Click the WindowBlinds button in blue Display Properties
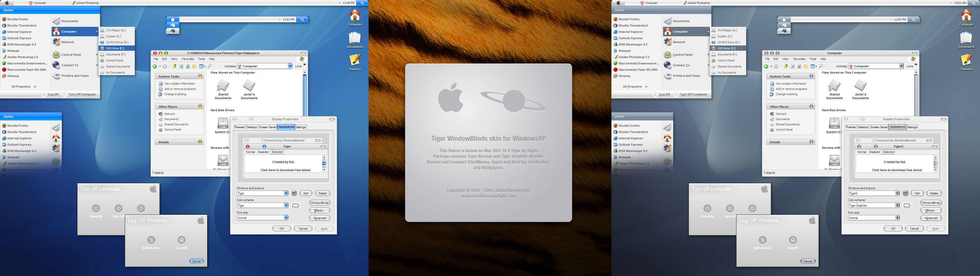This screenshot has height=276, width=980. (320, 203)
